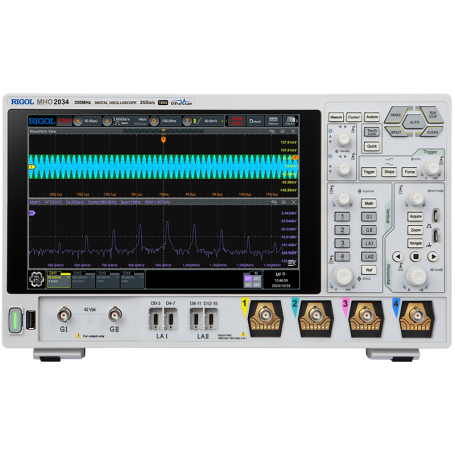The image size is (455, 455).
Task: Open the Math1 FFT window menu icon
Action: click(x=284, y=202)
